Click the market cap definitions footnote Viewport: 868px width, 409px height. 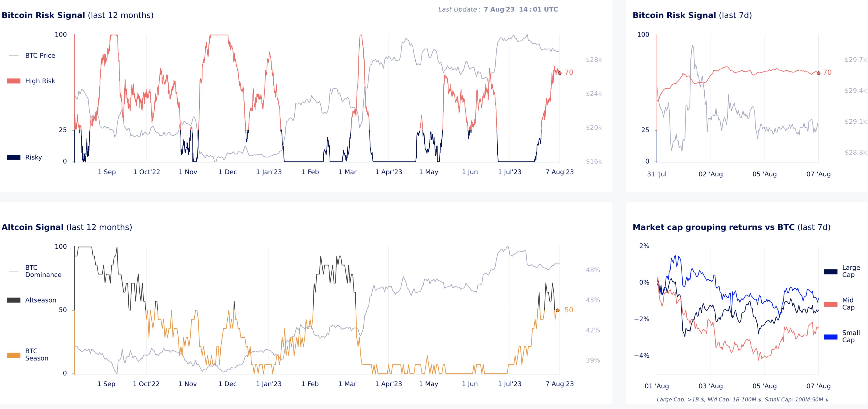pos(742,399)
